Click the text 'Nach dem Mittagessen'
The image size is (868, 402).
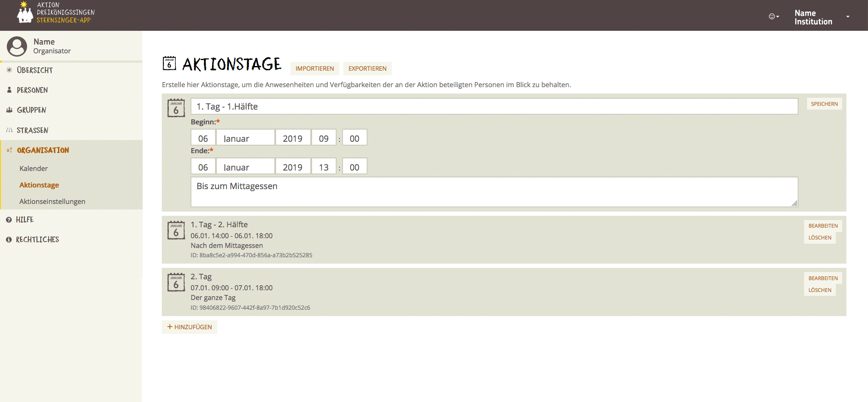(x=227, y=245)
